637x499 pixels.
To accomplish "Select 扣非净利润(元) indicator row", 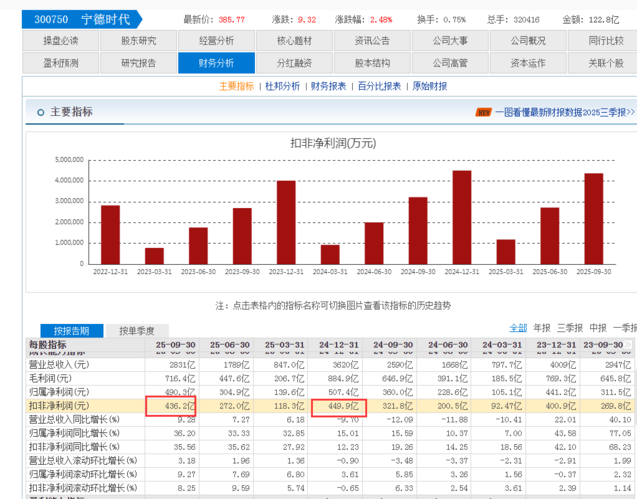I will 59,406.
